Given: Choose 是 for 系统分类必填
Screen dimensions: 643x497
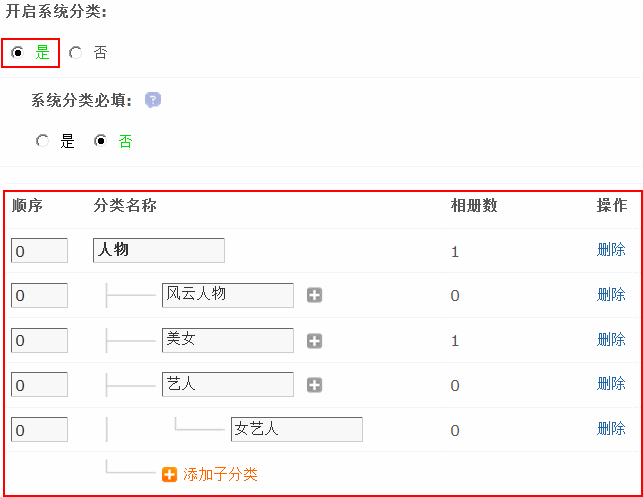Looking at the screenshot, I should click(x=42, y=141).
